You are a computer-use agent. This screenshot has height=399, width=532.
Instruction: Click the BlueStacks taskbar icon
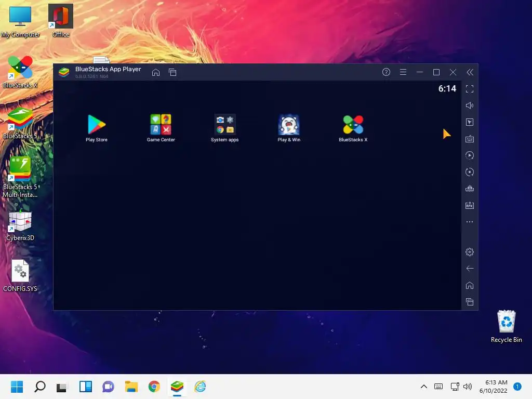177,387
